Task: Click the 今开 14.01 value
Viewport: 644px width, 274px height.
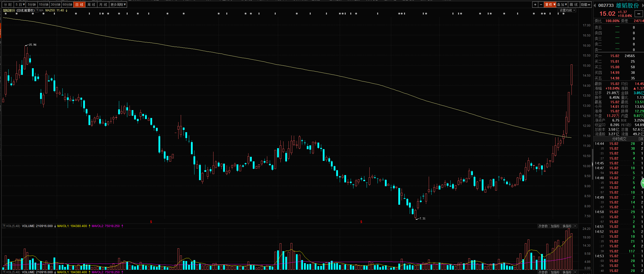Action: [x=615, y=107]
